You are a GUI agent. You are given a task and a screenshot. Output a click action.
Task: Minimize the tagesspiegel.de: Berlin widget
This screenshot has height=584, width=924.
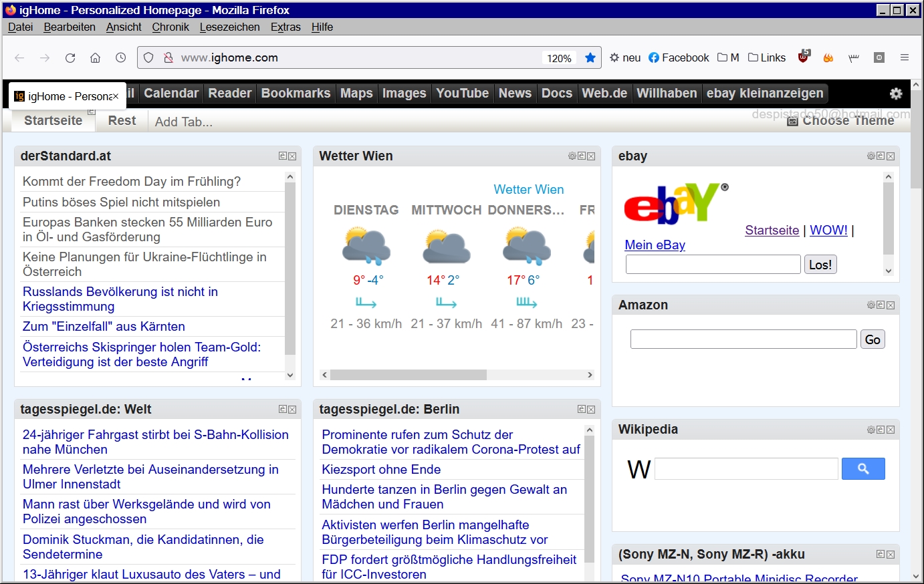582,410
